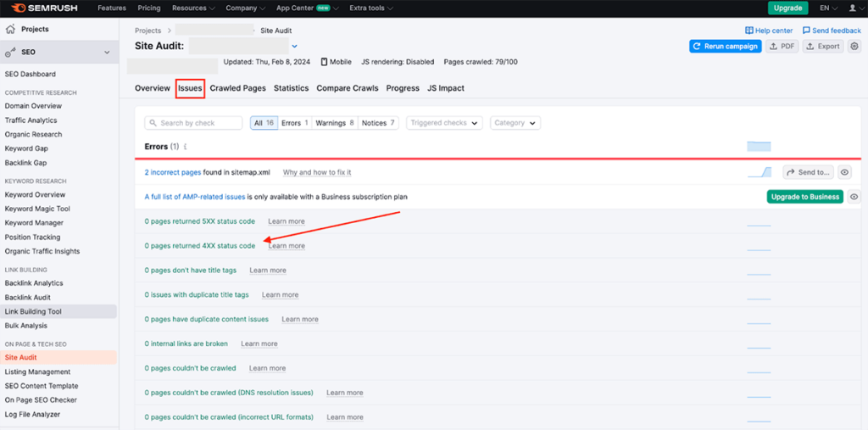This screenshot has height=430, width=868.
Task: Hide the AMP-related issues check
Action: click(x=854, y=197)
